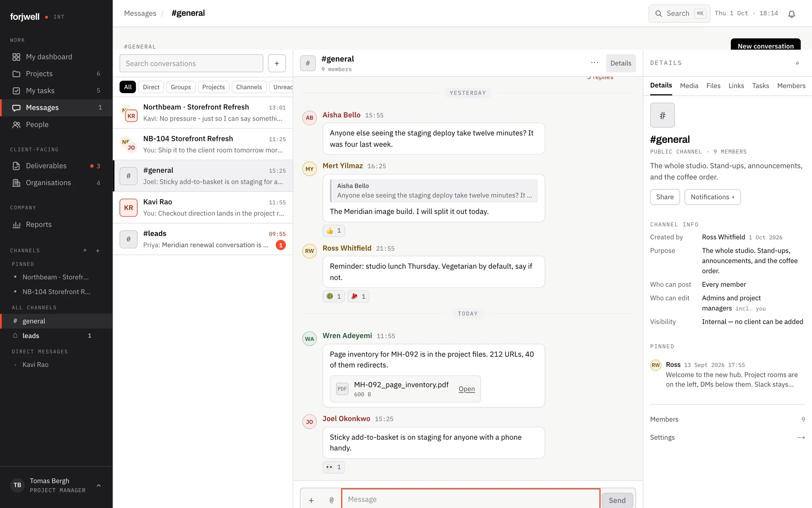Click the Organisations building icon
Image resolution: width=812 pixels, height=508 pixels.
pos(16,183)
